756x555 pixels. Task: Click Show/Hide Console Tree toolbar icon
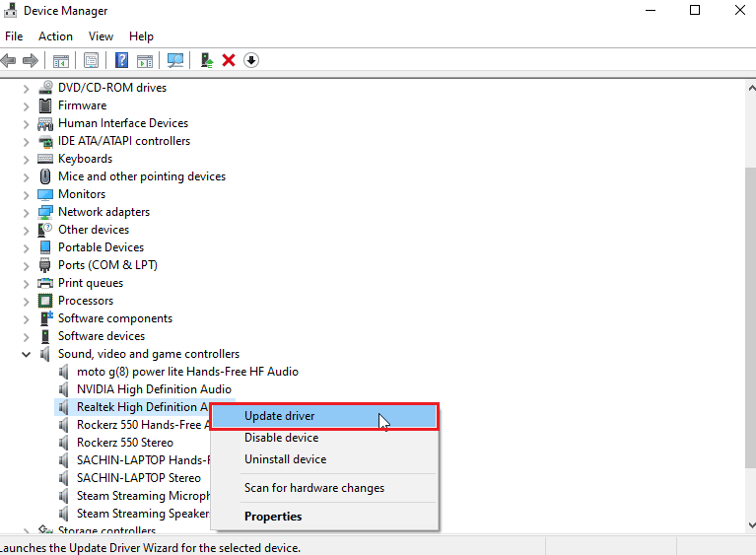pos(61,61)
